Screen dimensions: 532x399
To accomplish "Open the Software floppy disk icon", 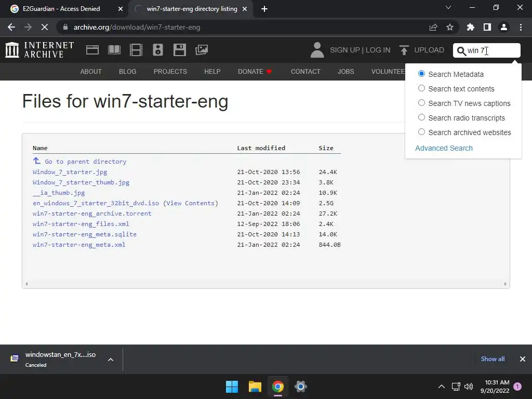I will (x=179, y=50).
